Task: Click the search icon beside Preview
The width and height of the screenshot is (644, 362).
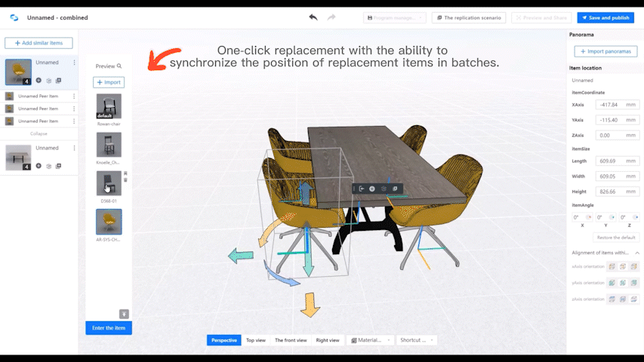Action: (x=119, y=66)
